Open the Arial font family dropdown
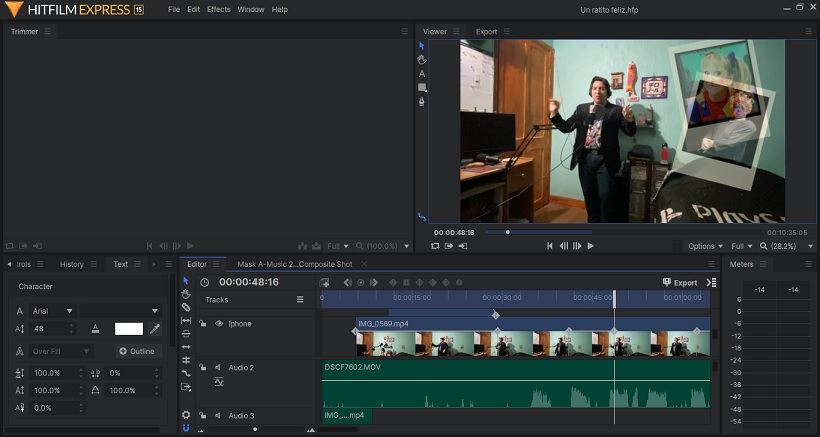 (x=54, y=311)
